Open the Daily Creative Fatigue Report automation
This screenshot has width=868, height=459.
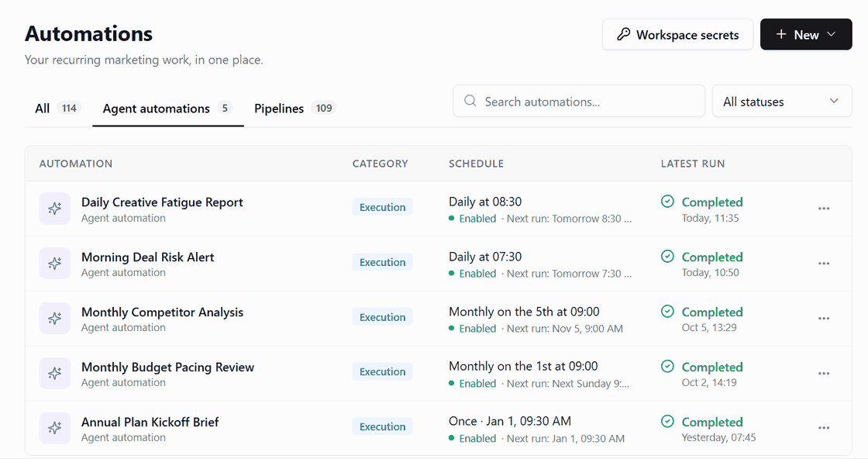pyautogui.click(x=162, y=202)
